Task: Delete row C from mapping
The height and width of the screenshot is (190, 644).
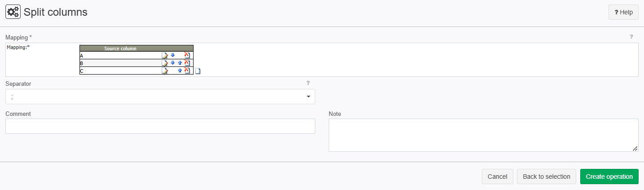Action: (x=187, y=71)
